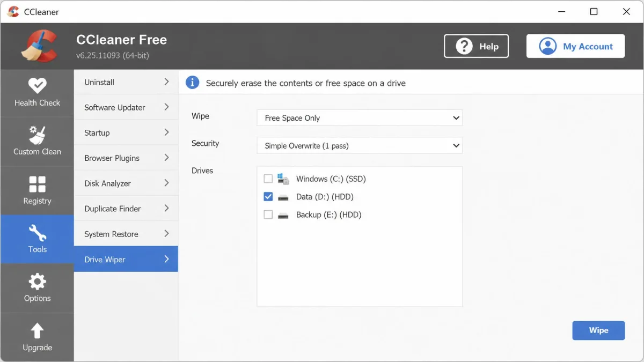
Task: Select the Tools wrench icon
Action: pyautogui.click(x=37, y=233)
